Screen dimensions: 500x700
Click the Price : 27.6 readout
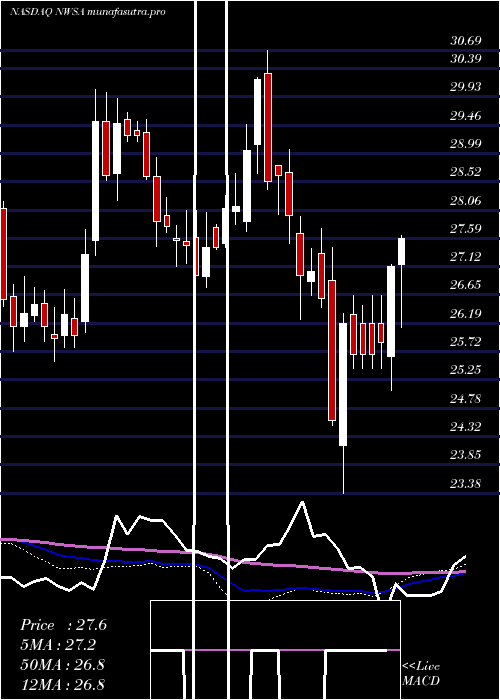[x=64, y=625]
